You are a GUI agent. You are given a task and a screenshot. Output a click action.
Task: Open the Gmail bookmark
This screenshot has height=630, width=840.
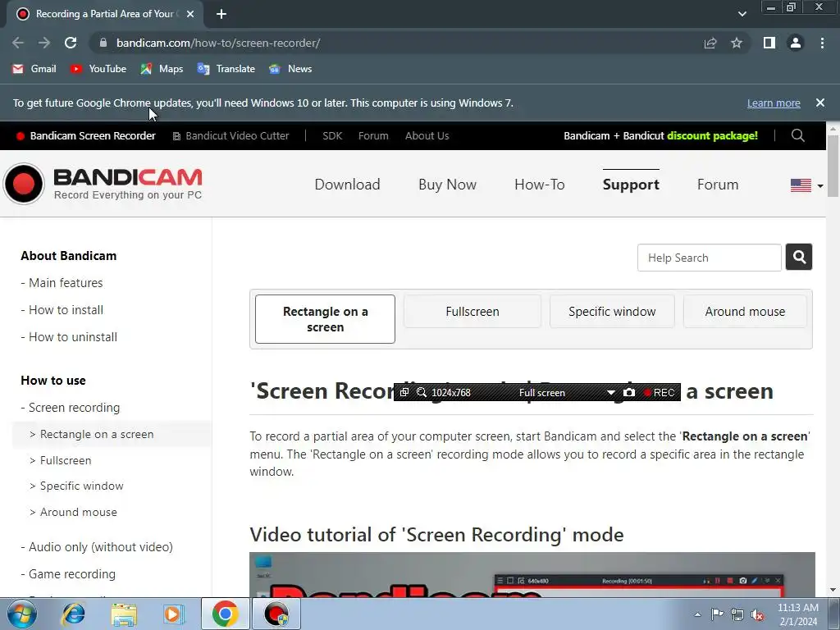(34, 69)
